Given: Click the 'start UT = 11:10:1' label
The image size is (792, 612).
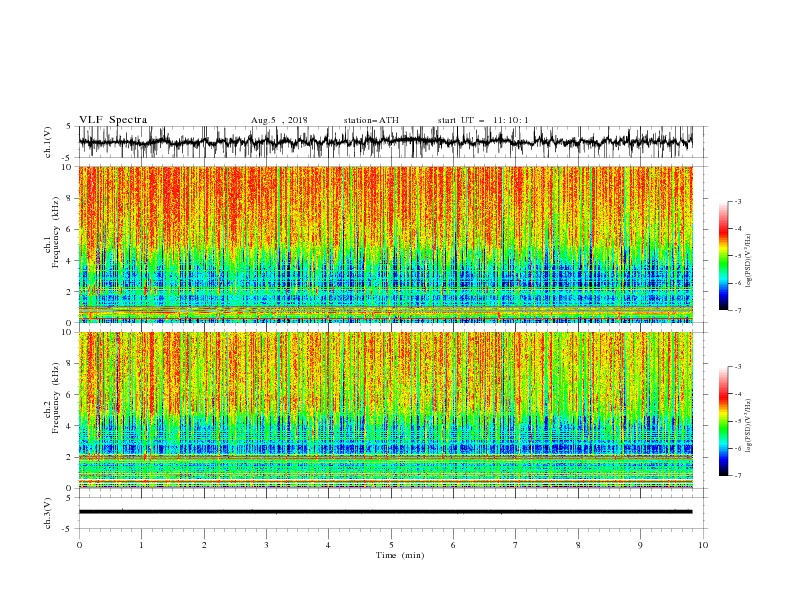Looking at the screenshot, I should pyautogui.click(x=483, y=120).
